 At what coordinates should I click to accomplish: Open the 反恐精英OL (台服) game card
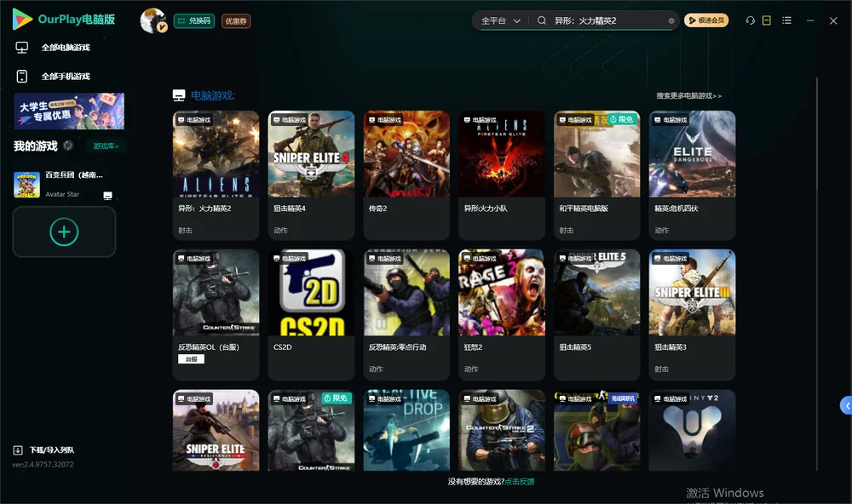(216, 314)
